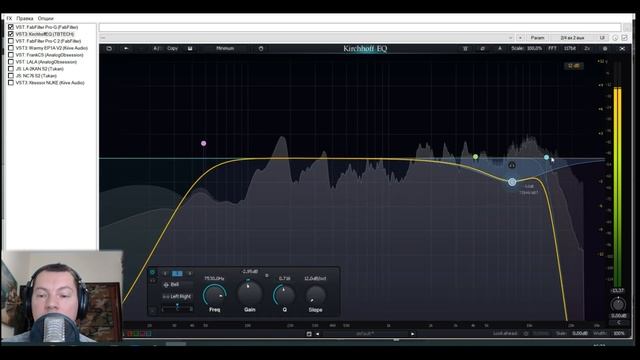Open the 12 dB display range dropdown

coord(573,66)
